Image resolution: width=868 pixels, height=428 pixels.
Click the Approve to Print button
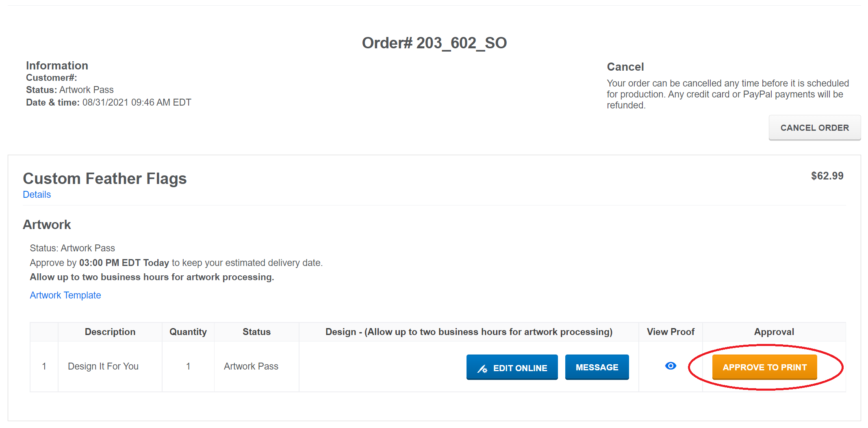point(764,367)
